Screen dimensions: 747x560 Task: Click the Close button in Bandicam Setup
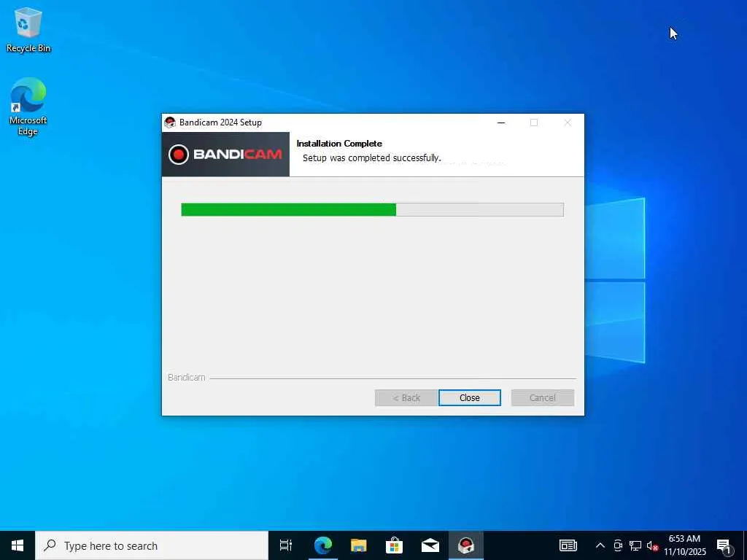tap(469, 397)
